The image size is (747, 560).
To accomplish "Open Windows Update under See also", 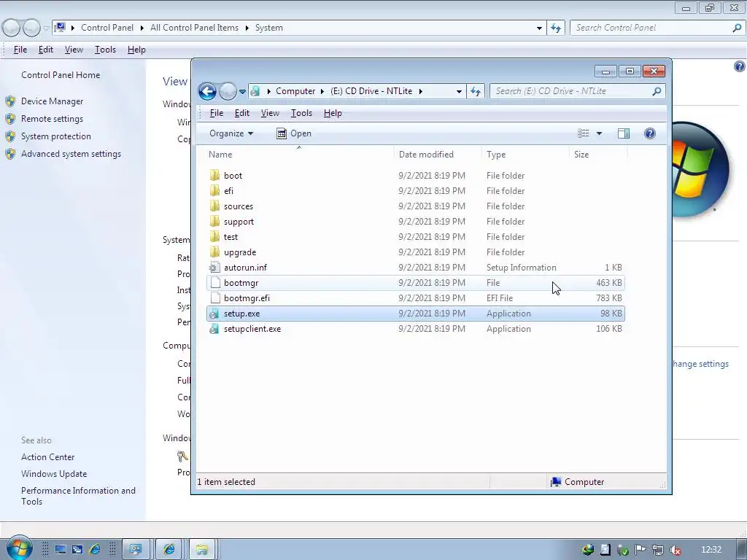I will point(54,474).
